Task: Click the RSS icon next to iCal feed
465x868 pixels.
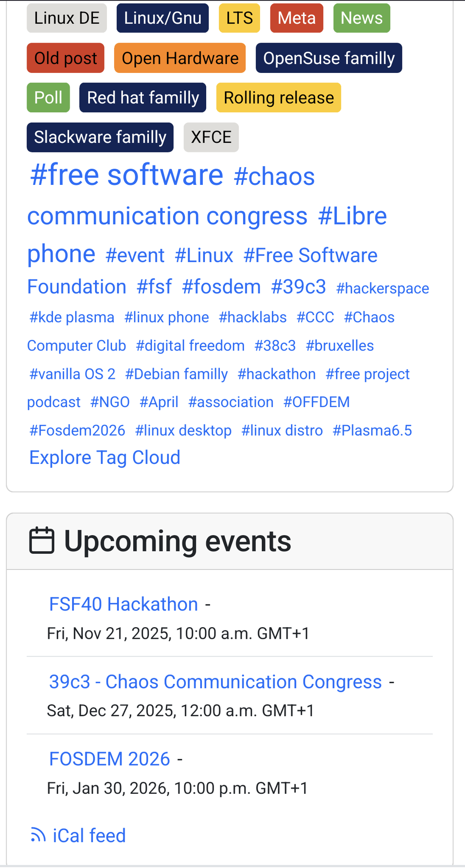Action: [x=38, y=835]
